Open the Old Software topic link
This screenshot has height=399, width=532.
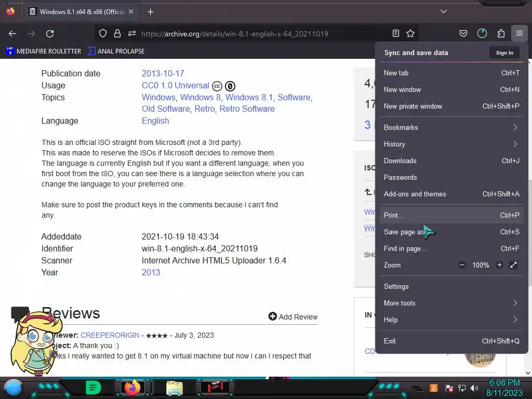point(166,109)
